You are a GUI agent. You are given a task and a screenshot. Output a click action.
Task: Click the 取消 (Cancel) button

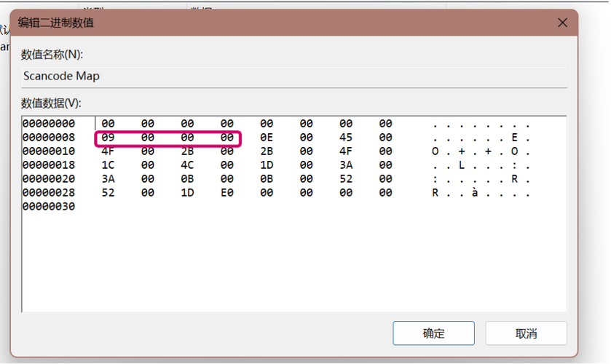point(526,333)
